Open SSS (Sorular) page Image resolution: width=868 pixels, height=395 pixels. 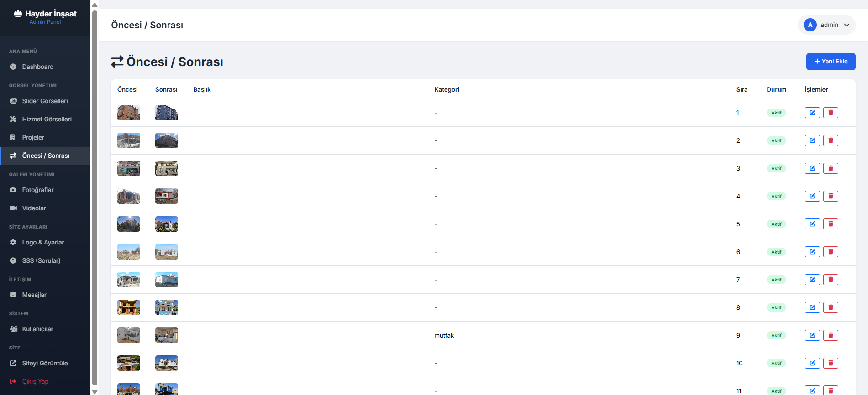pyautogui.click(x=45, y=260)
